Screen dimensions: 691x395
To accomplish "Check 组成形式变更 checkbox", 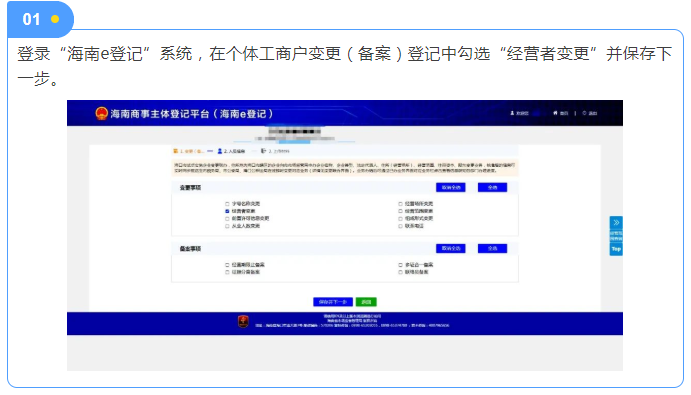I will 401,219.
